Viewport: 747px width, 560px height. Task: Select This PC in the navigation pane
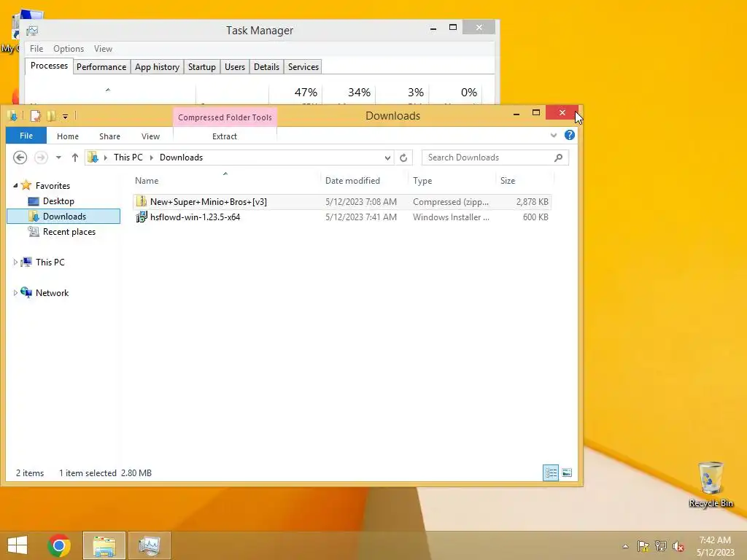(43, 262)
